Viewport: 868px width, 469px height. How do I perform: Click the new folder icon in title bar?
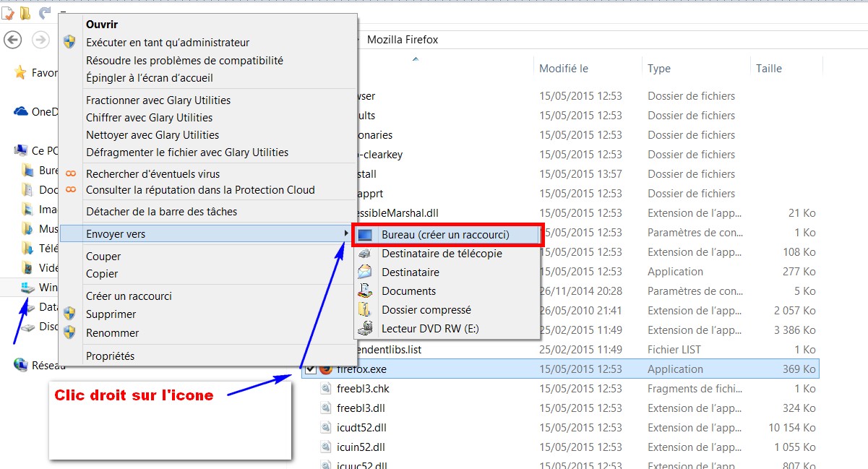point(25,12)
